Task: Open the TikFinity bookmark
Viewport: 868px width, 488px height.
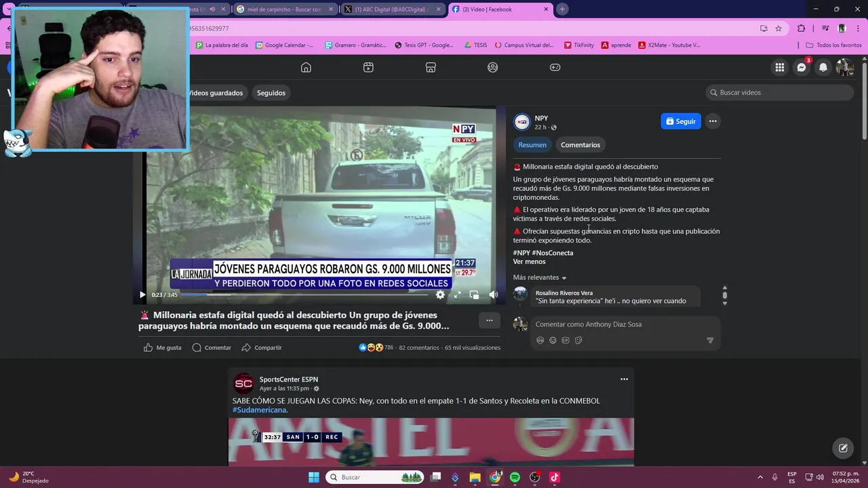Action: (x=579, y=45)
